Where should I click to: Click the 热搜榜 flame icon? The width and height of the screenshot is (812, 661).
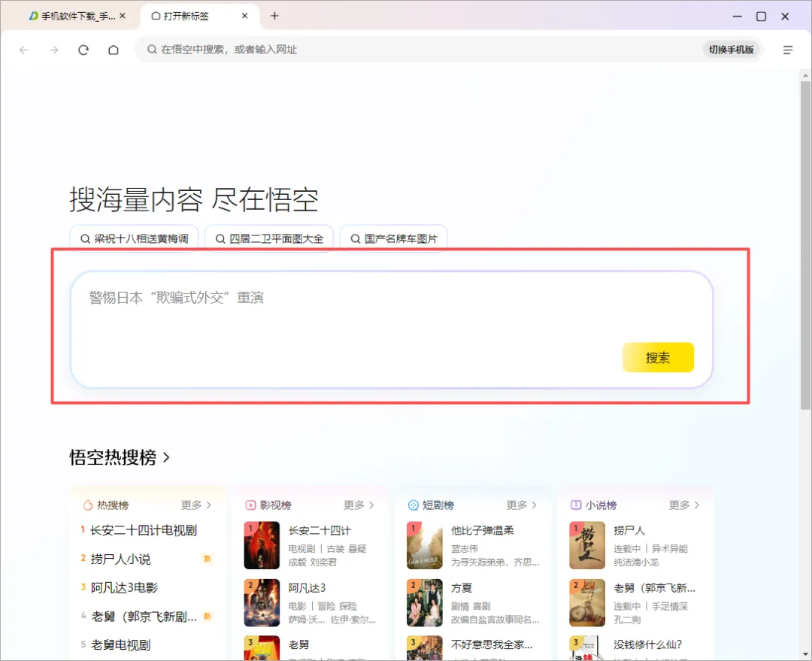pyautogui.click(x=88, y=505)
